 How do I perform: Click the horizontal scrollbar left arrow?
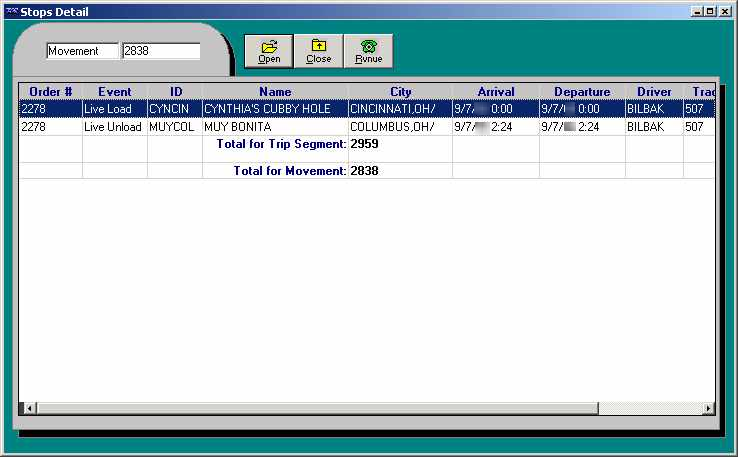29,408
